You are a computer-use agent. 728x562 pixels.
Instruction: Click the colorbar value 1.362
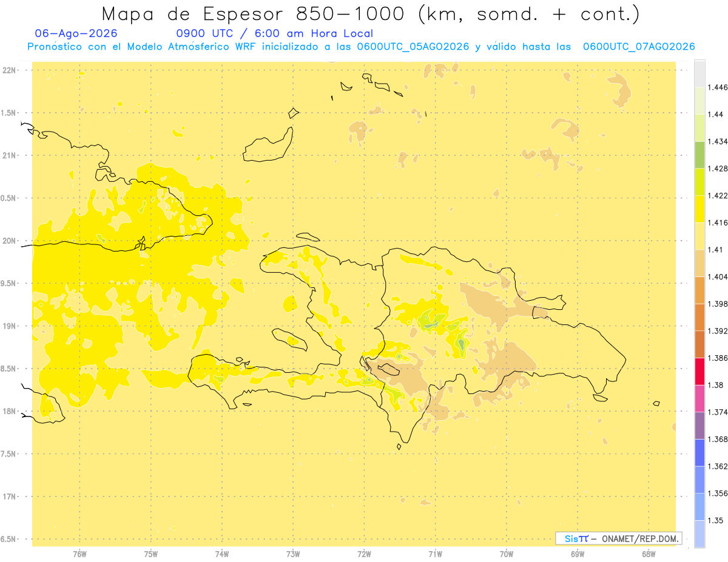(x=718, y=466)
